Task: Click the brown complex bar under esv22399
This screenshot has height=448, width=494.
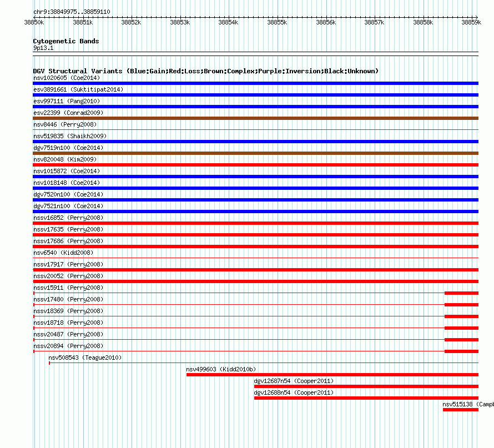Action: click(255, 118)
